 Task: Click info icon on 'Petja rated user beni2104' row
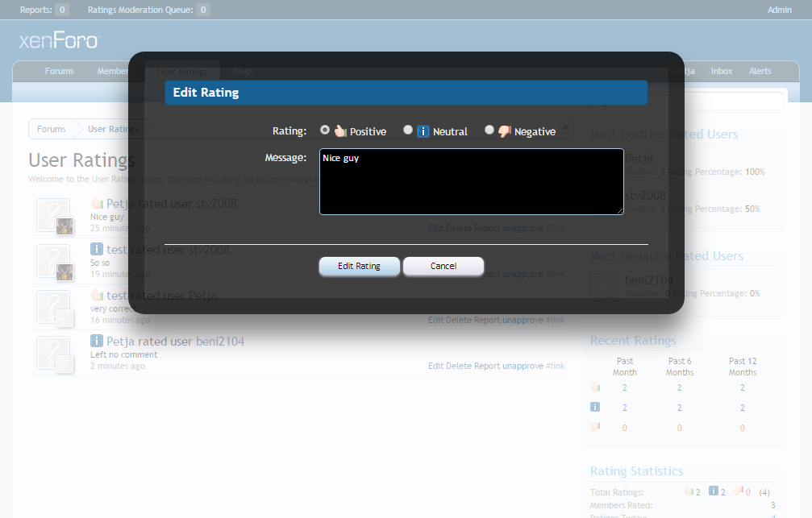pos(97,341)
